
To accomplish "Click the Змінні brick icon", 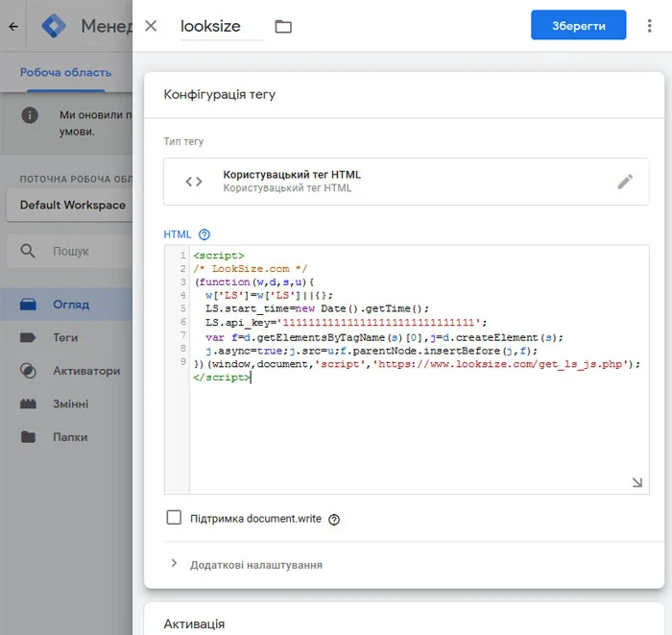I will click(28, 403).
